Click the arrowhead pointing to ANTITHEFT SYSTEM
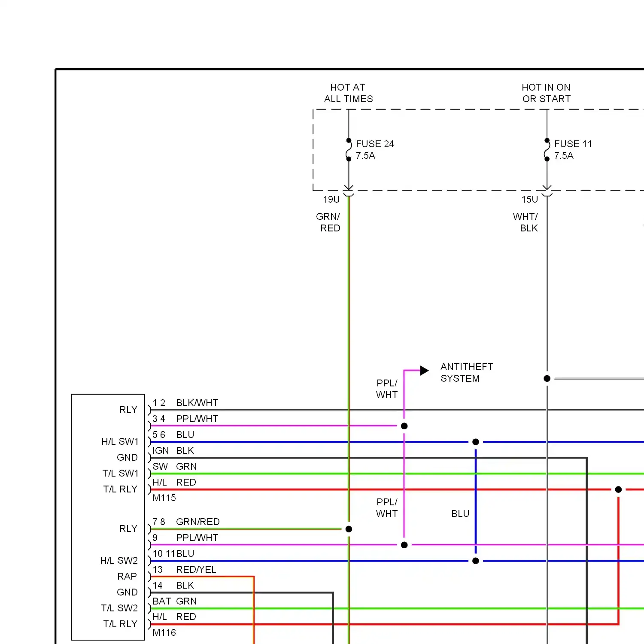644x644 pixels. pyautogui.click(x=424, y=370)
